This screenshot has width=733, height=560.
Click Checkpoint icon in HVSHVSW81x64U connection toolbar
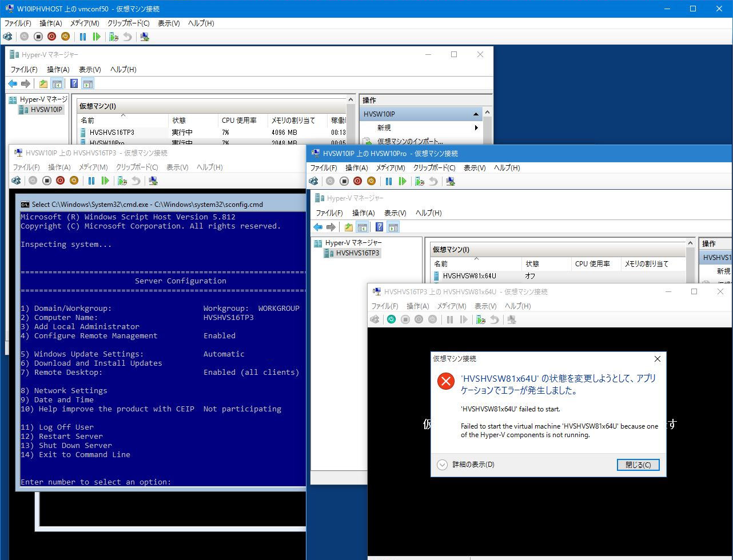pyautogui.click(x=481, y=319)
